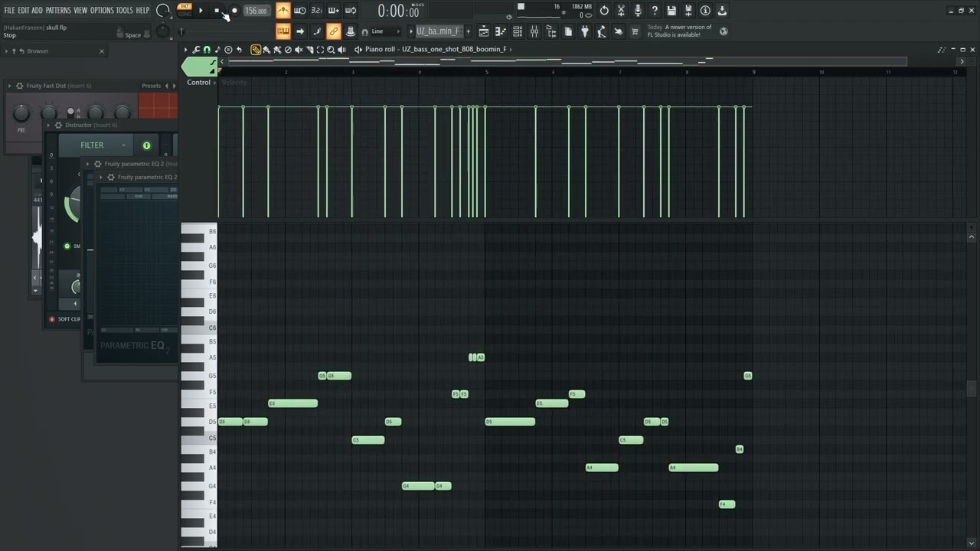Open pattern selector UZ_ba..min_F
The height and width of the screenshot is (551, 980).
(438, 31)
